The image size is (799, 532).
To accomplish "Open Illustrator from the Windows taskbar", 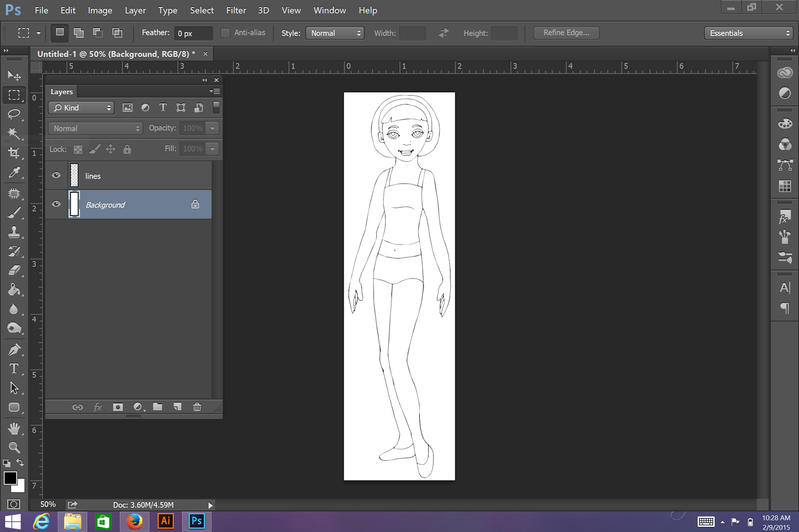I will 165,522.
